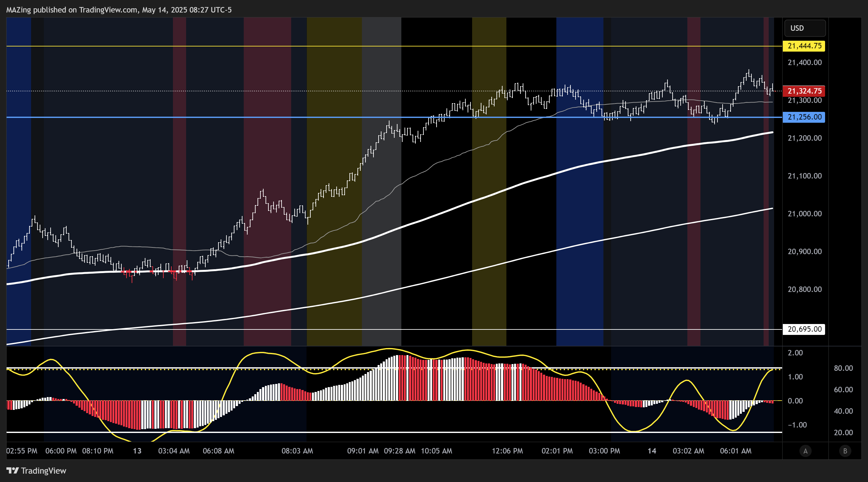Click the published header text at top
Screen dimensions: 868x482
point(119,10)
